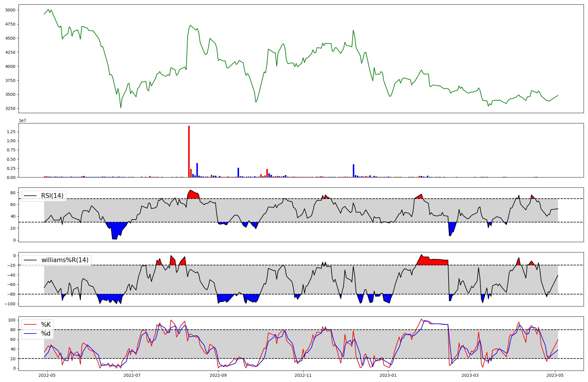Click the 2022-07 x-axis date label

132,375
